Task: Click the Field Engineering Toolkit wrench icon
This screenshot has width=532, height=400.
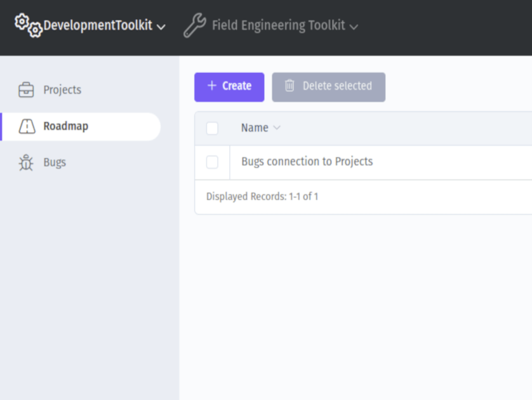Action: point(195,25)
